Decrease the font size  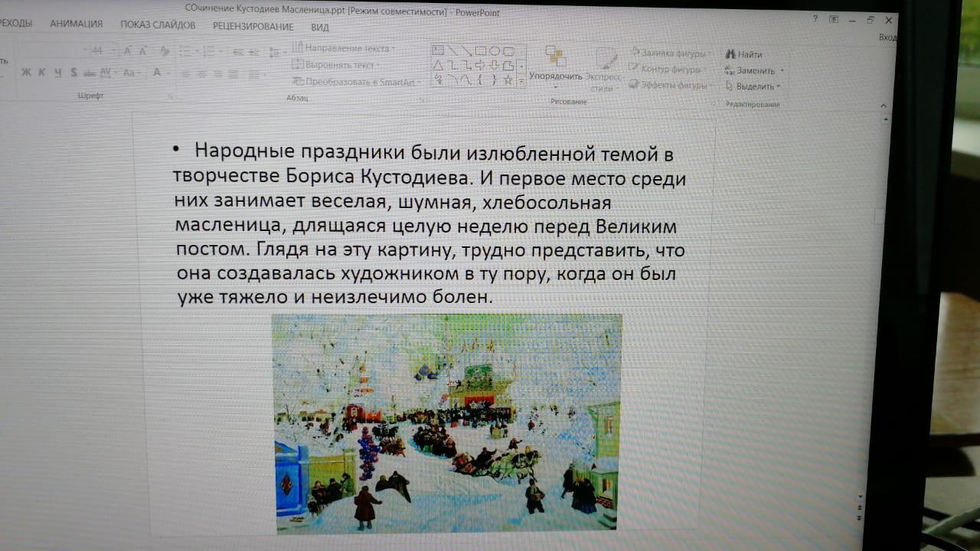pyautogui.click(x=142, y=51)
